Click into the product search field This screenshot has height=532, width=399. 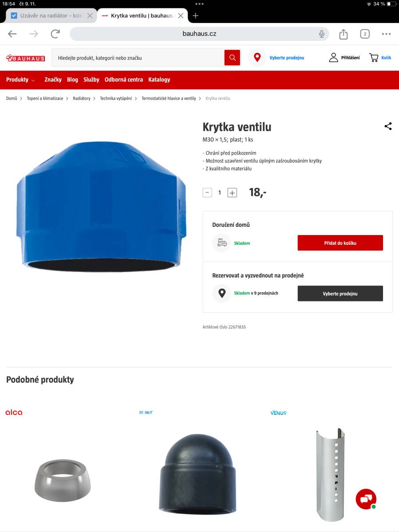(x=138, y=58)
